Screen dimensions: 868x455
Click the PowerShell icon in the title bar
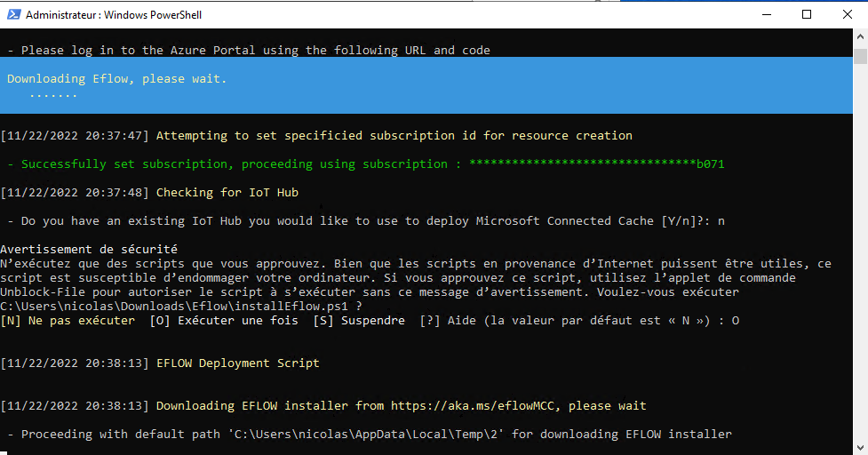point(12,15)
